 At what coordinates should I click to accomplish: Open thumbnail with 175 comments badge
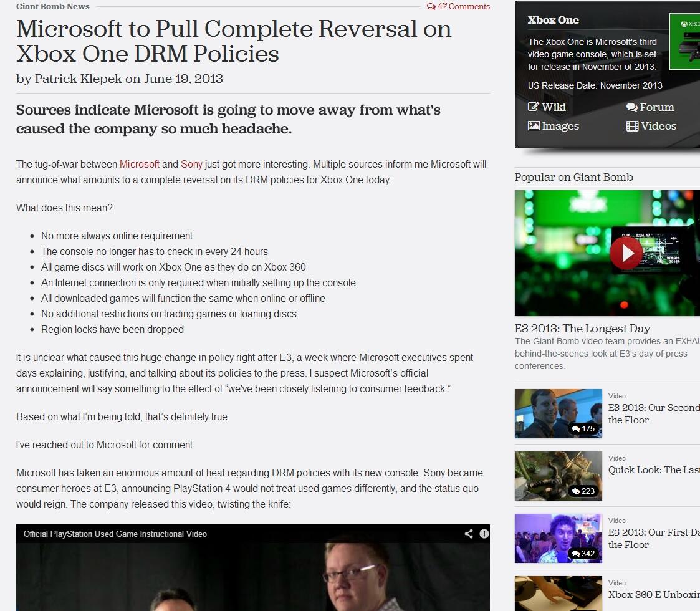(558, 413)
